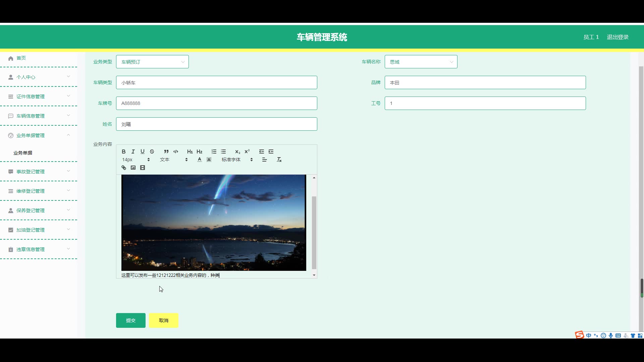The width and height of the screenshot is (644, 362).
Task: Clear text formatting in editor
Action: [x=279, y=160]
